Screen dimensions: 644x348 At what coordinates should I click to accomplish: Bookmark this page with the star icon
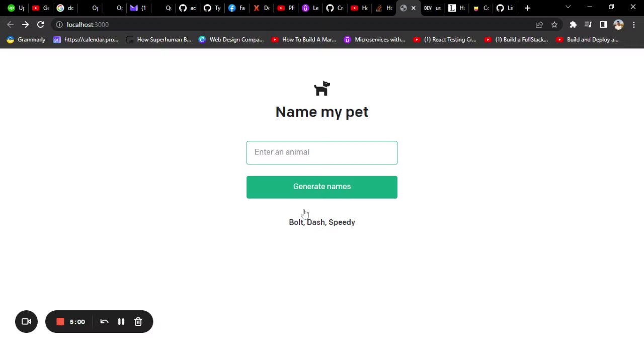pyautogui.click(x=554, y=25)
